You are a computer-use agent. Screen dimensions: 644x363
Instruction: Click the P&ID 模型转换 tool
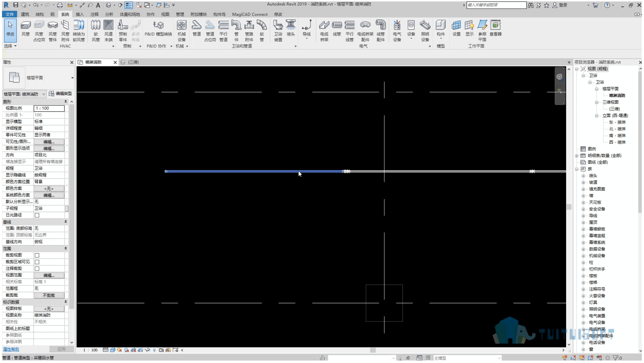pyautogui.click(x=158, y=28)
